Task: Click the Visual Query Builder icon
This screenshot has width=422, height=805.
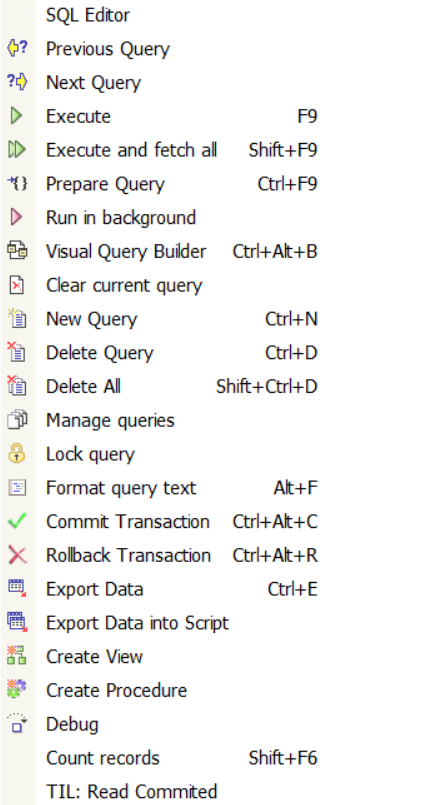Action: [x=17, y=251]
